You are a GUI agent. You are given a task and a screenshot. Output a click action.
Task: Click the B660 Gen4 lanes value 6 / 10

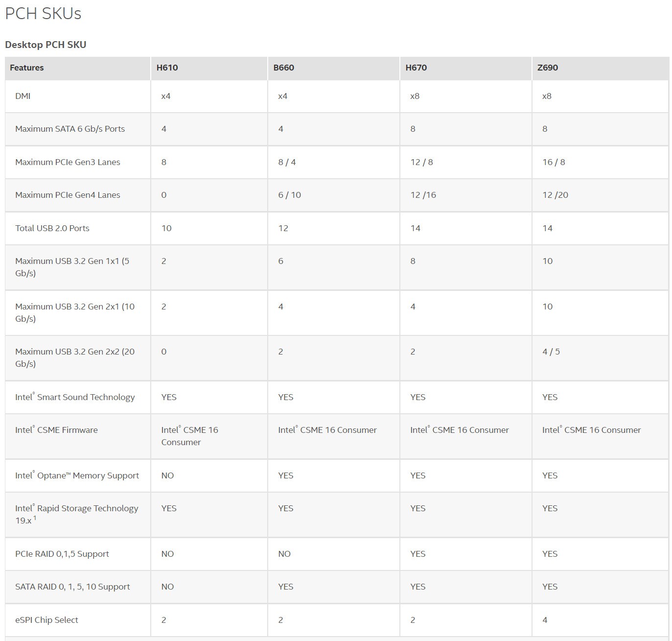point(289,195)
